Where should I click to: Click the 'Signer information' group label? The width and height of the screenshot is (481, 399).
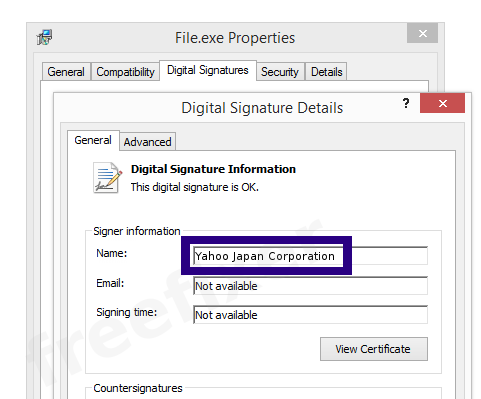(x=137, y=231)
